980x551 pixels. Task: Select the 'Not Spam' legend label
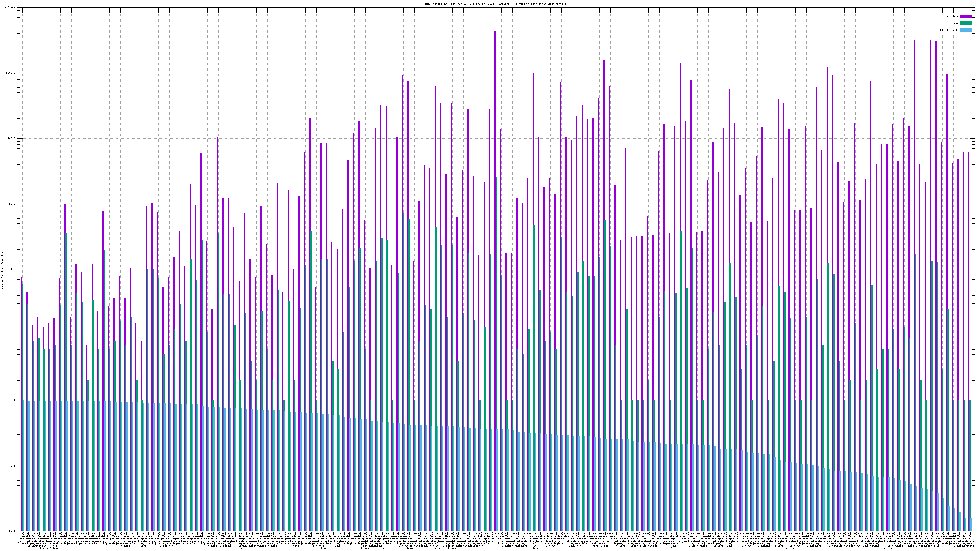(953, 16)
